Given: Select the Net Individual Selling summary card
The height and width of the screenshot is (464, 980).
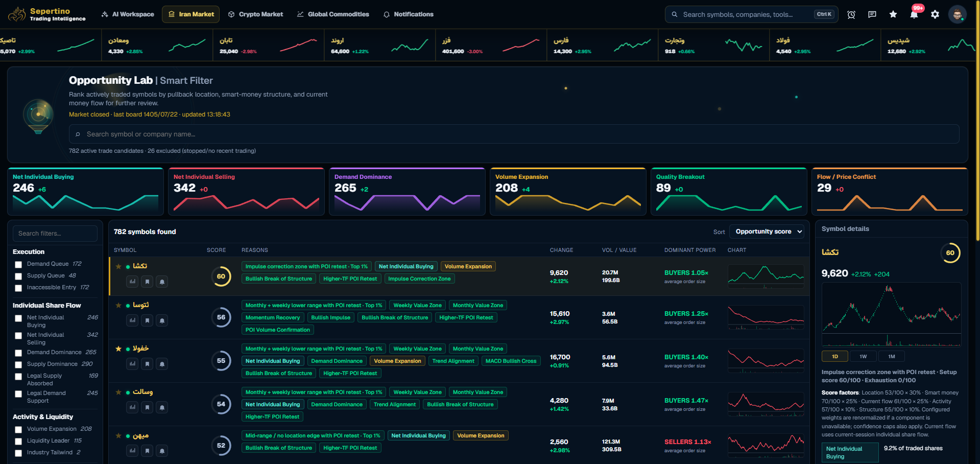Looking at the screenshot, I should click(246, 191).
